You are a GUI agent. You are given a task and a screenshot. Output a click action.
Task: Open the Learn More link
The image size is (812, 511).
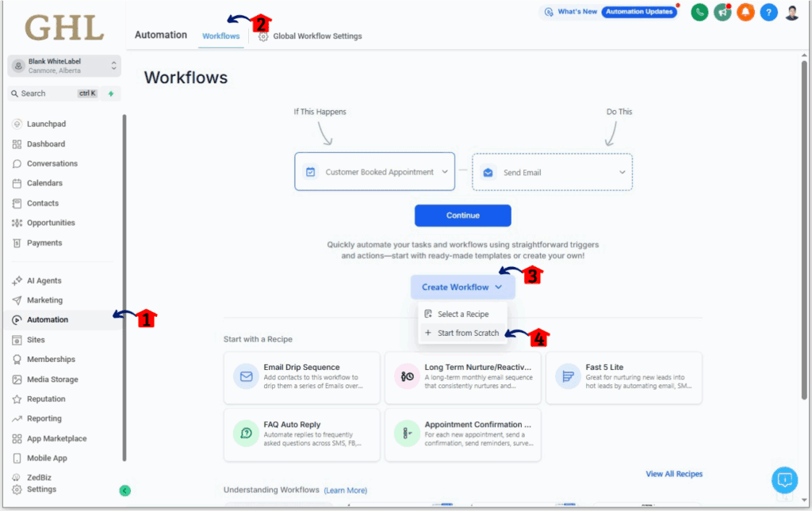tap(346, 490)
